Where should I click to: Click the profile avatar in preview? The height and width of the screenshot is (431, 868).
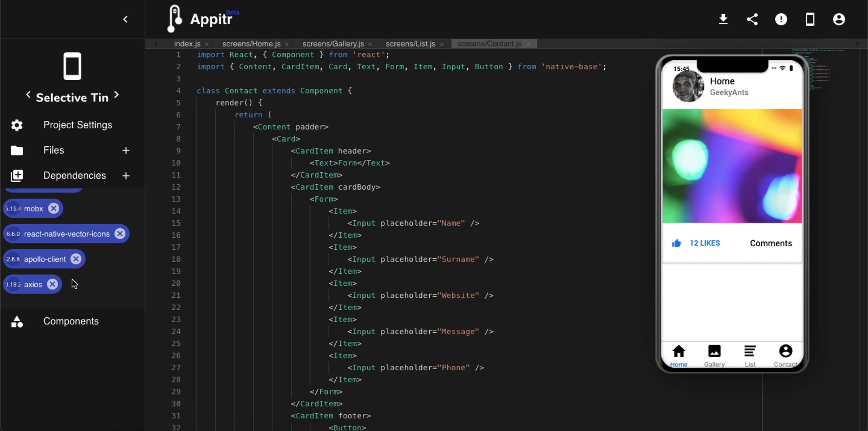point(688,86)
